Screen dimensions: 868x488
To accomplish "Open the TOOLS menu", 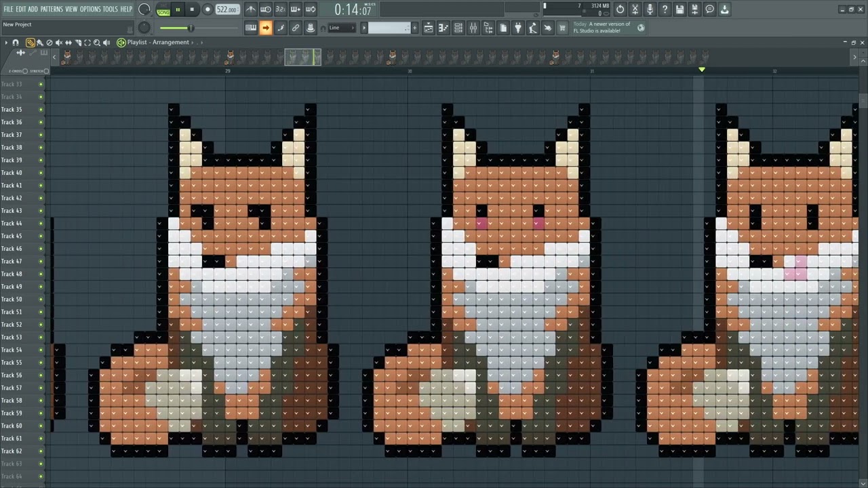I will (x=111, y=9).
